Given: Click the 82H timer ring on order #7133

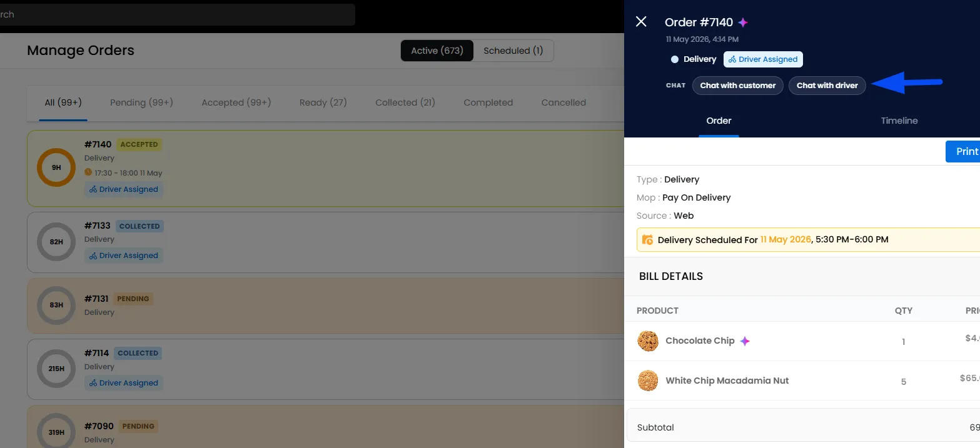Looking at the screenshot, I should (56, 242).
